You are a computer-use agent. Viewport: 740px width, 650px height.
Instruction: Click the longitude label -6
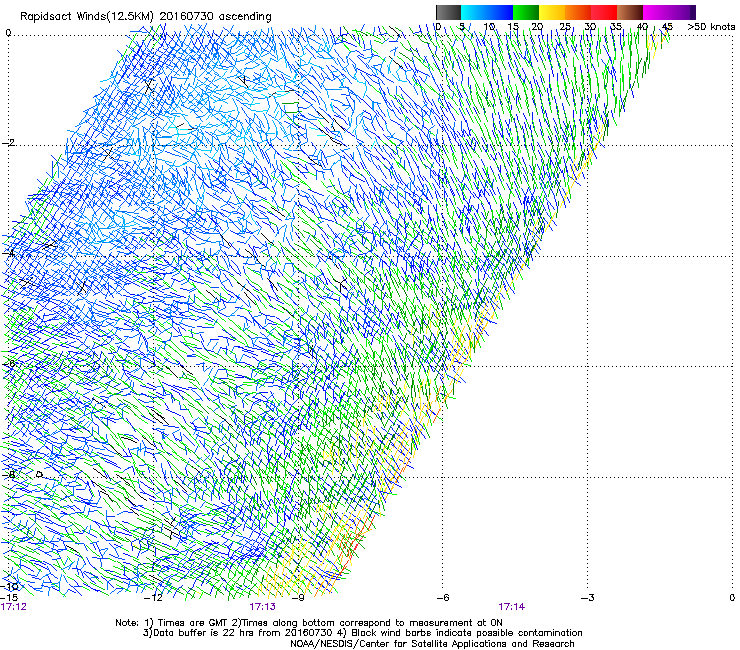click(x=442, y=598)
